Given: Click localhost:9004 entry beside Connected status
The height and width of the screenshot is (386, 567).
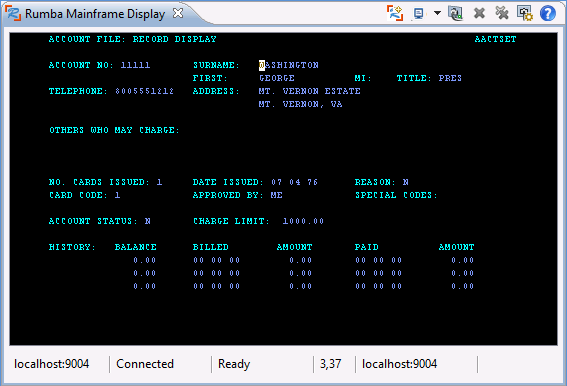Looking at the screenshot, I should [x=52, y=364].
